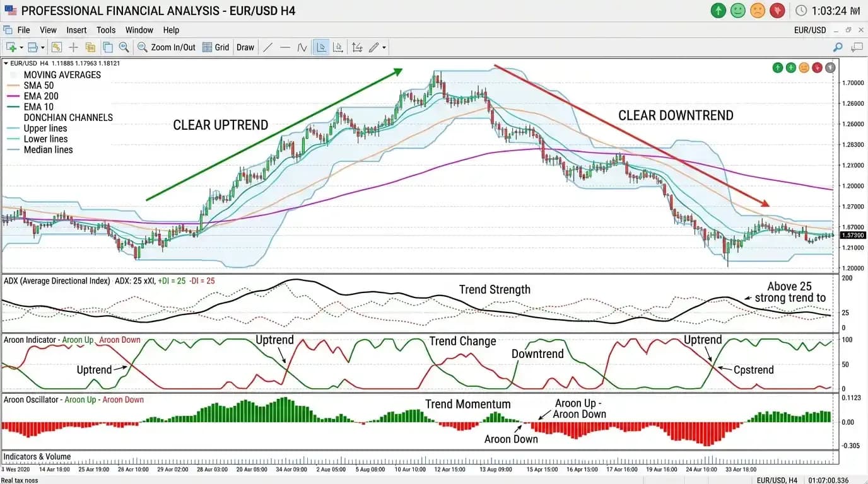Image resolution: width=868 pixels, height=484 pixels.
Task: Select the crosshair cursor tool
Action: [x=73, y=47]
